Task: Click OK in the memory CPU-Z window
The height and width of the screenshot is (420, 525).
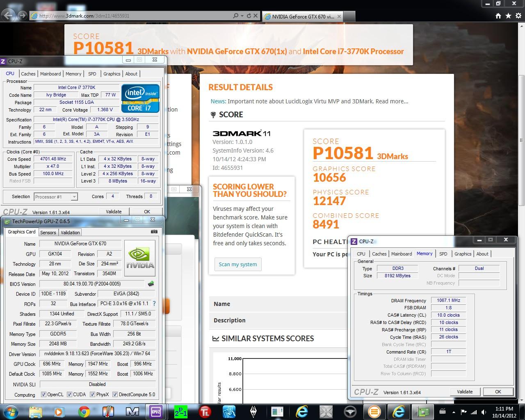Action: coord(498,392)
